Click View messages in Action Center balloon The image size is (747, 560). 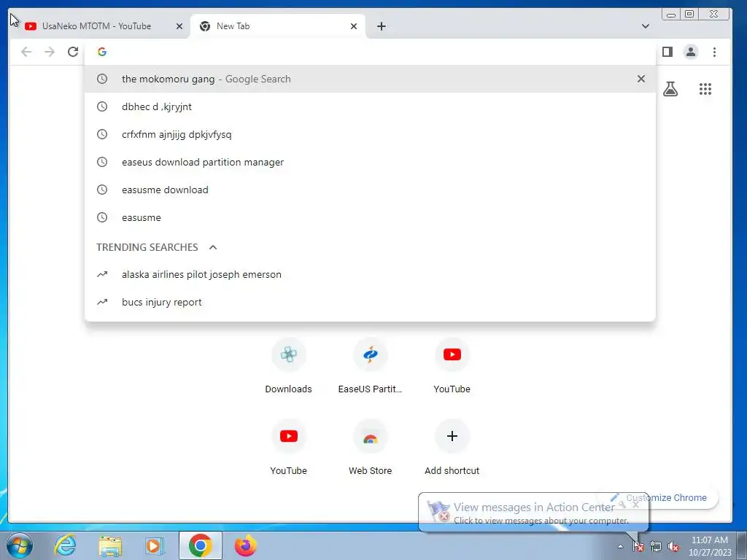[x=533, y=513]
